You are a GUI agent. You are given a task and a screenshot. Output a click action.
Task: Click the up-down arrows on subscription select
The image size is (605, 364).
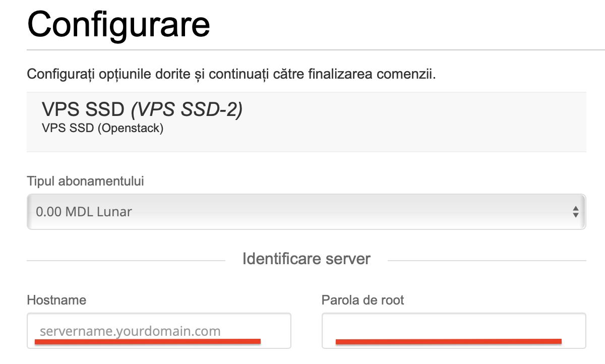[x=575, y=212]
